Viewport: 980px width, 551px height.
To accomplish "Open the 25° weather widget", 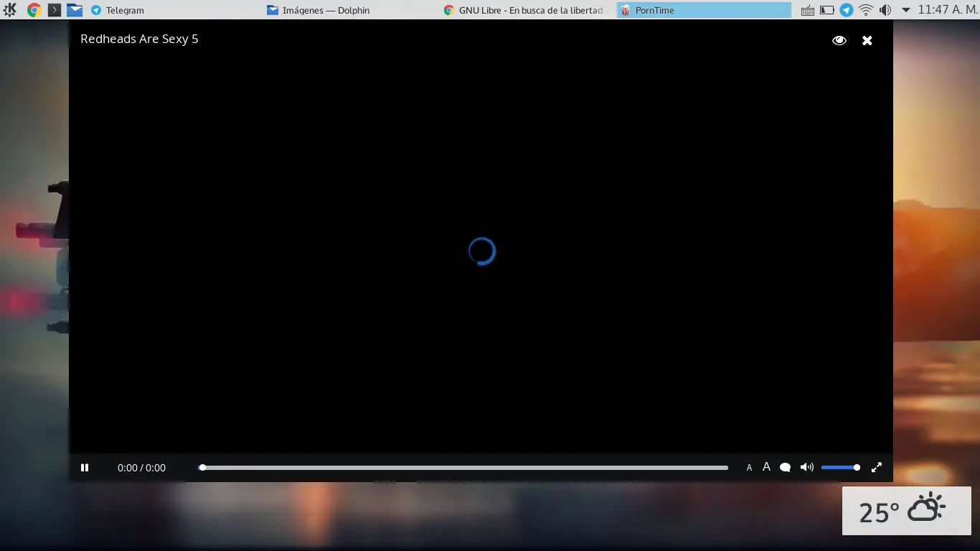I will pyautogui.click(x=907, y=511).
